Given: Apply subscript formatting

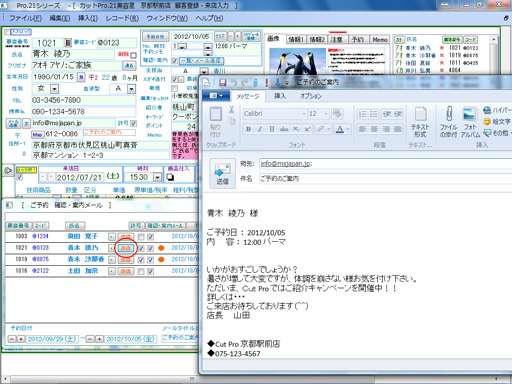Looking at the screenshot, I should pyautogui.click(x=296, y=129).
